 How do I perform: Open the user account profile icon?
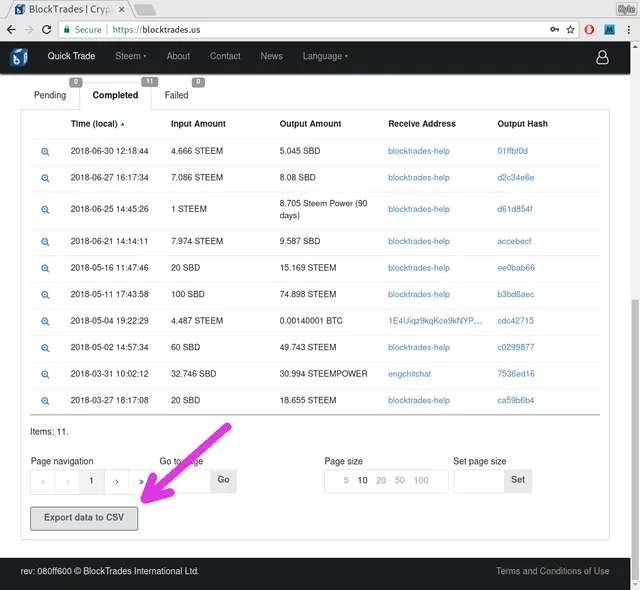click(x=602, y=57)
